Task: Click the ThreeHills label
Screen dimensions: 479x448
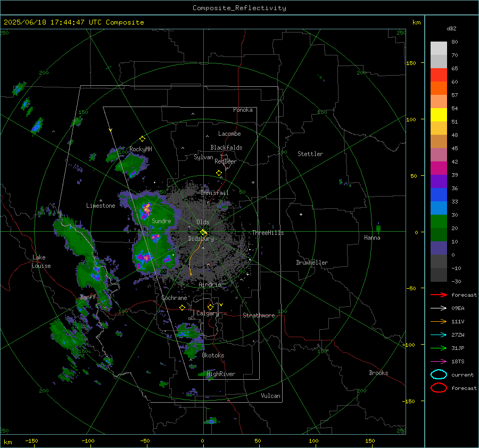Action: coord(268,233)
